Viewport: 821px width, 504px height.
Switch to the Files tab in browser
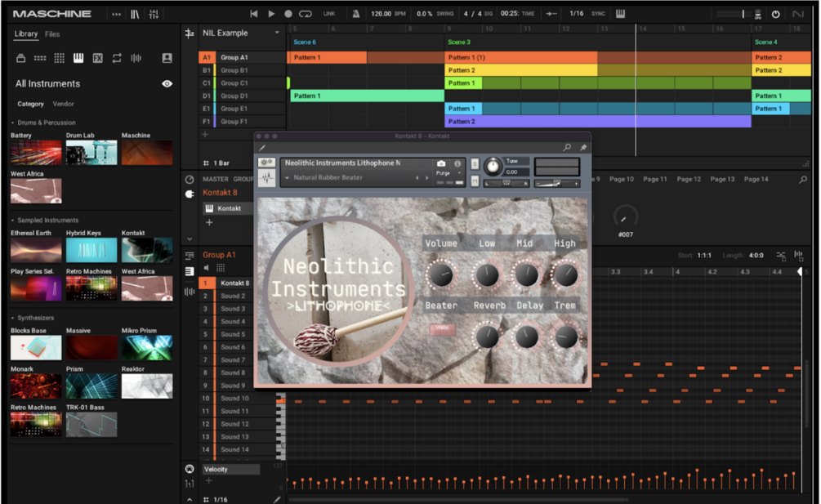[x=52, y=34]
